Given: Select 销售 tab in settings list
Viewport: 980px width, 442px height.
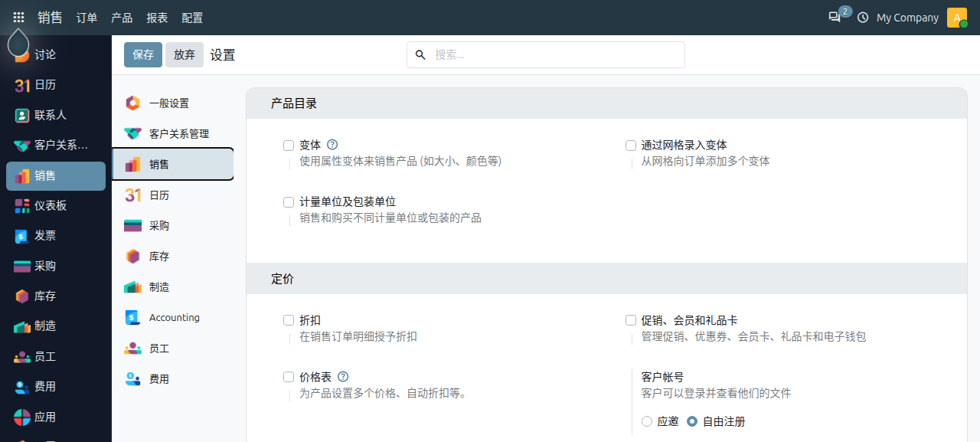Looking at the screenshot, I should coord(173,164).
